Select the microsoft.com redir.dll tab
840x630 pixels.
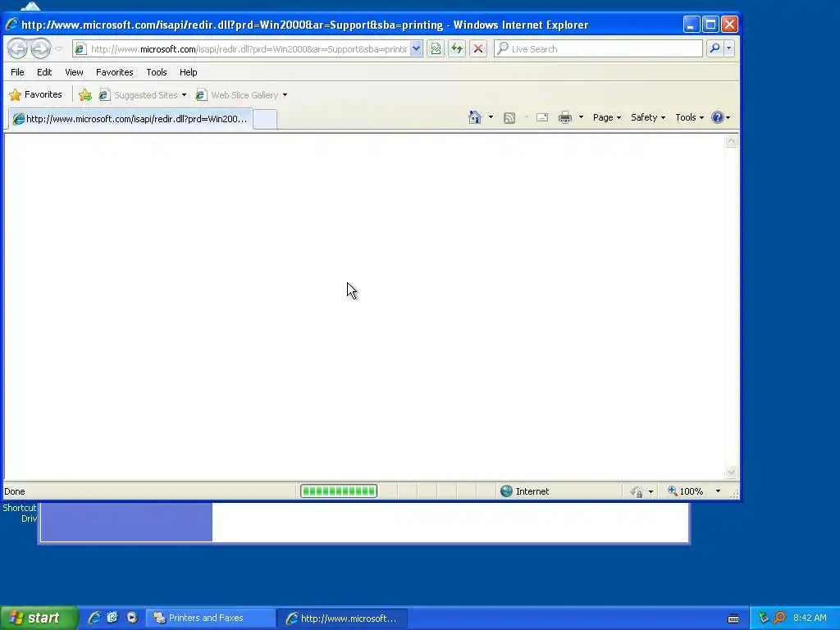point(131,119)
